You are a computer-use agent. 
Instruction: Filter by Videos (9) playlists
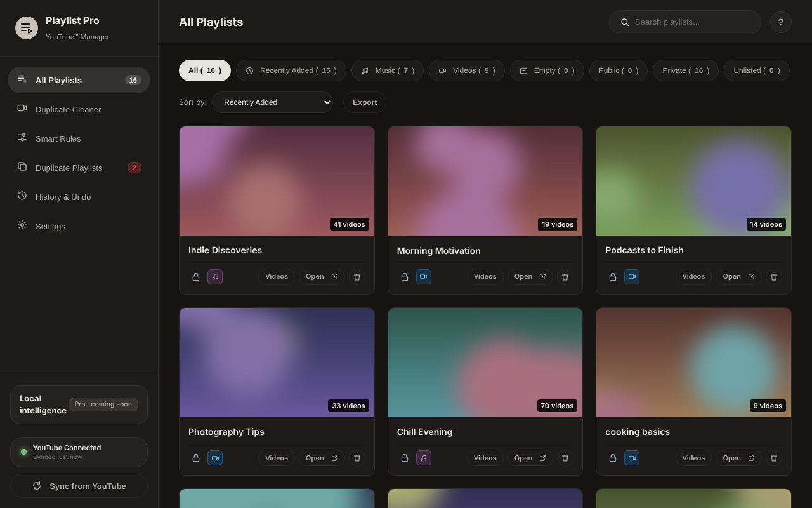467,70
